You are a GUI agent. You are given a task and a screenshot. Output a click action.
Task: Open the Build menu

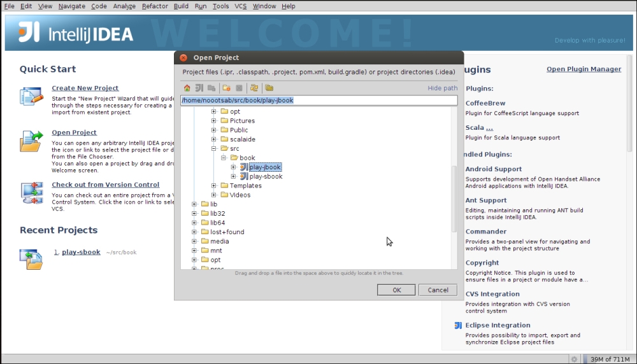[x=181, y=6]
